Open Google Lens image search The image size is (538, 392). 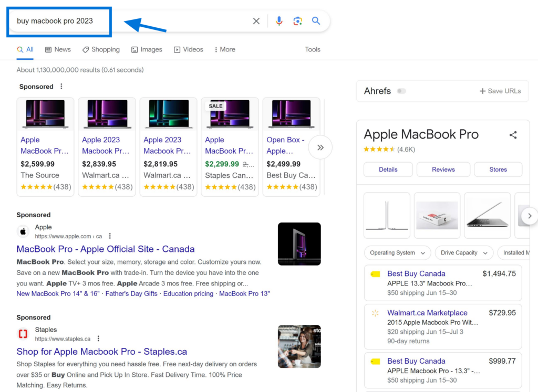coord(298,21)
